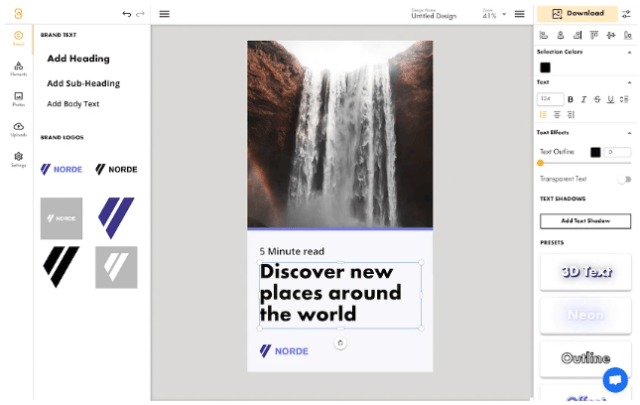Open the hamburger menu left of canvas

(164, 14)
